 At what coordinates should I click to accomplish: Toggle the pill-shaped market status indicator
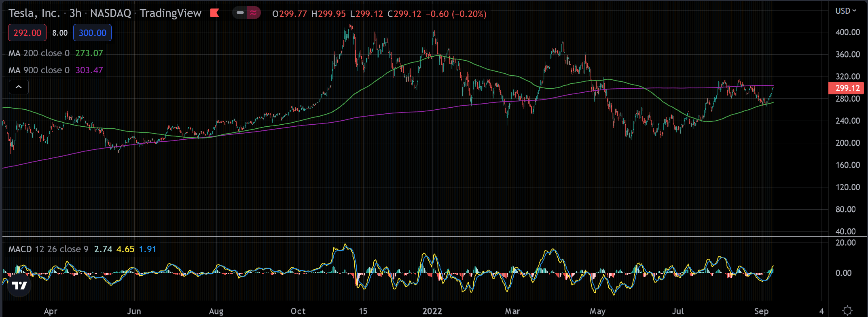pos(247,13)
